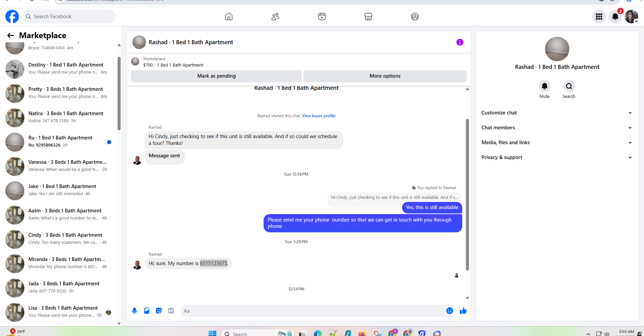Click Rashad's large profile picture in side panel
Screen dimensions: 644x336
point(557,49)
